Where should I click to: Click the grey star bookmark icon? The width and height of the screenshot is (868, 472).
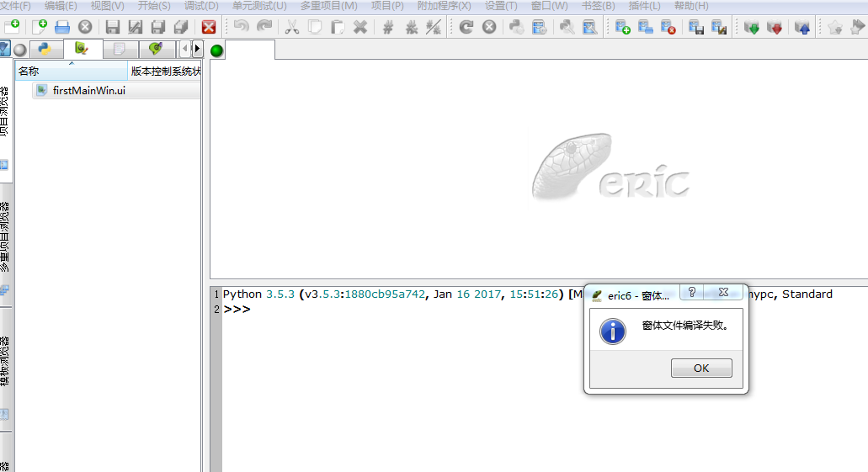[x=834, y=27]
